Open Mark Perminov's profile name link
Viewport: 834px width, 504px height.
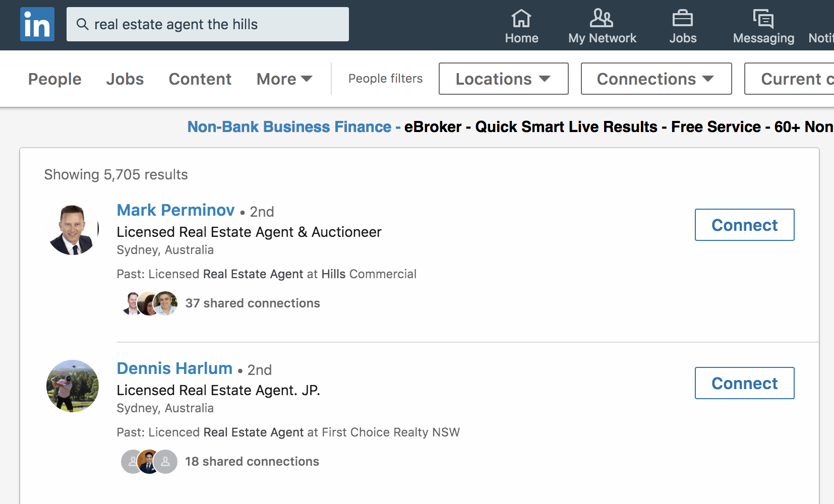point(175,210)
